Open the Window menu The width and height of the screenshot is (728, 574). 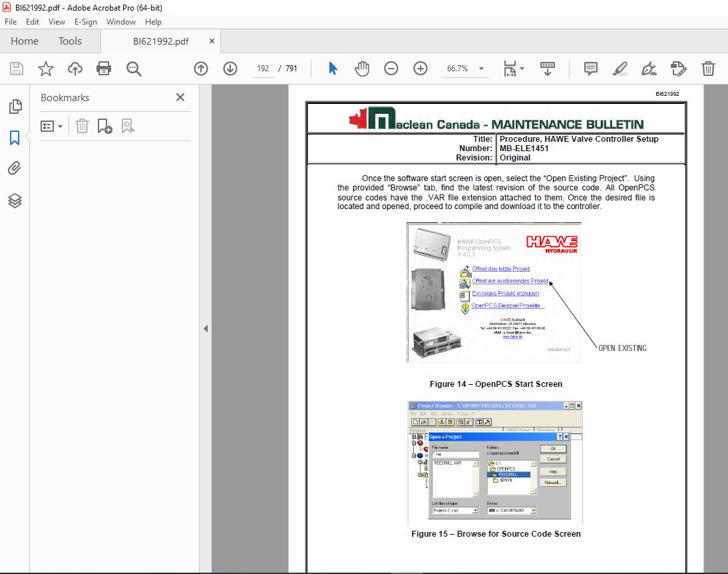(x=120, y=22)
